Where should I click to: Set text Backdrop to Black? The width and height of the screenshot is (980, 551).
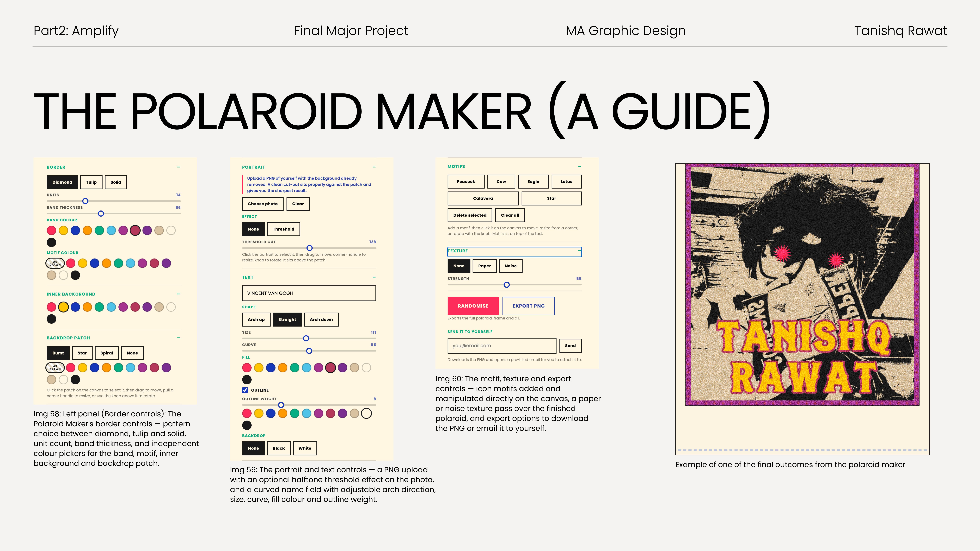pyautogui.click(x=279, y=448)
